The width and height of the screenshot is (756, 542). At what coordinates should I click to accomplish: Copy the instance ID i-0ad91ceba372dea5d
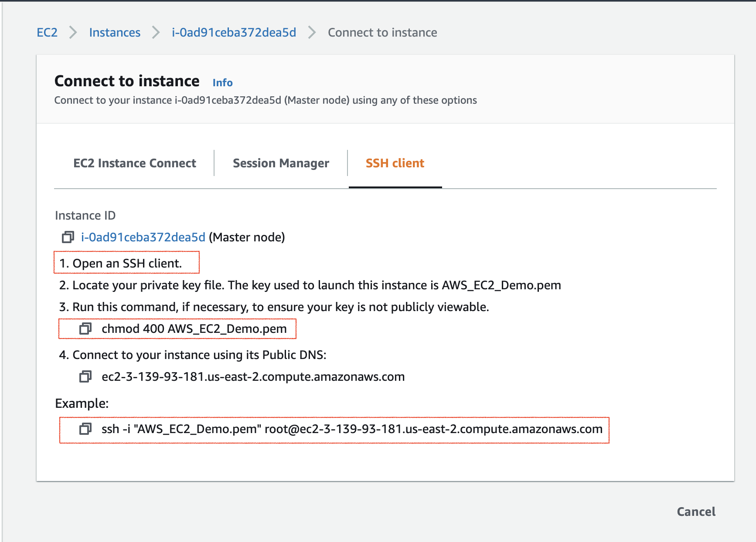pyautogui.click(x=68, y=237)
